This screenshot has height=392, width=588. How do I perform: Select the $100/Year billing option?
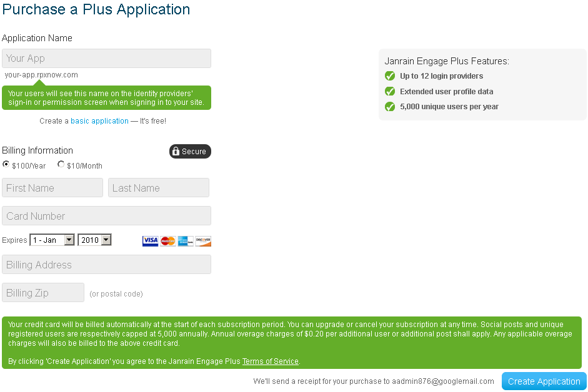pos(6,164)
